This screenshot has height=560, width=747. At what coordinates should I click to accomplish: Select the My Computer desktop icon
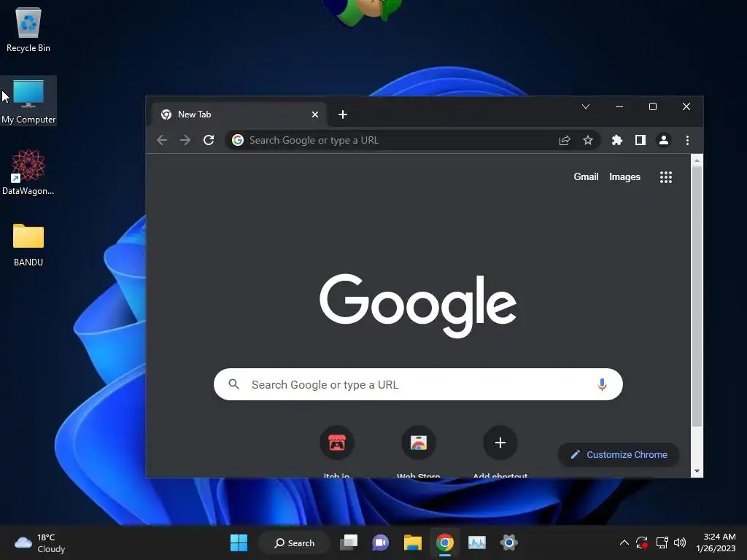coord(28,101)
